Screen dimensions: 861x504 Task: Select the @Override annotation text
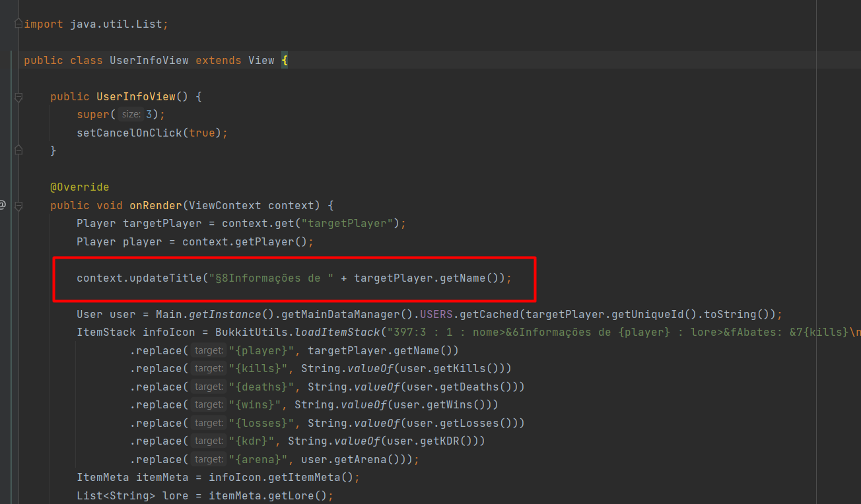point(80,187)
